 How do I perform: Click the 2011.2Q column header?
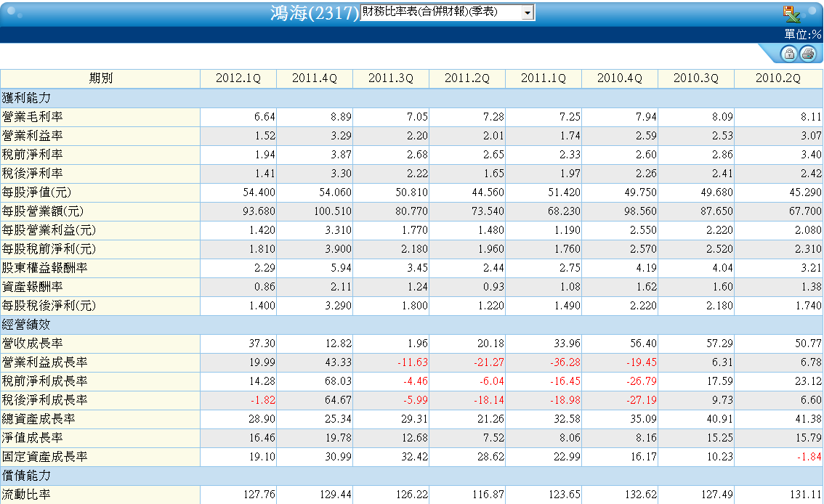[466, 78]
